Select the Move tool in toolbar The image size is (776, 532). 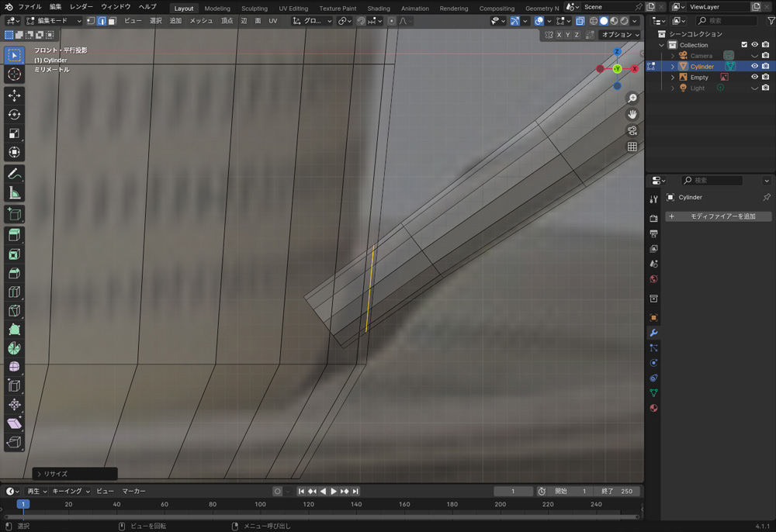click(14, 95)
